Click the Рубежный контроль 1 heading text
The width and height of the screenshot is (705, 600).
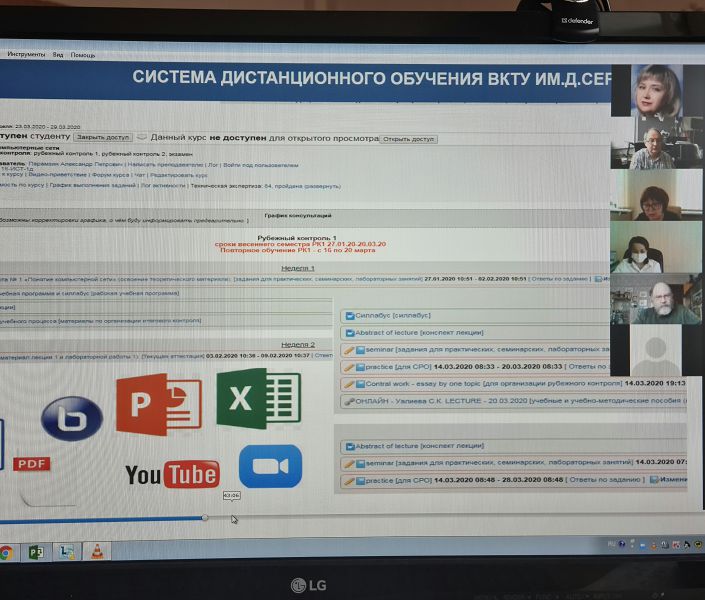(297, 237)
